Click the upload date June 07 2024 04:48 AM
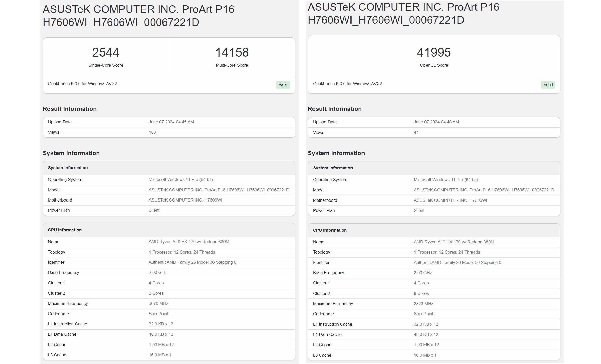Viewport: 601px width, 364px height. (436, 122)
